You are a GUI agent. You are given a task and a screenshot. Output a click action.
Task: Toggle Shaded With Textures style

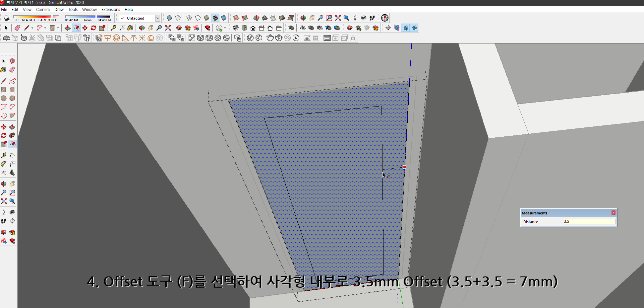pos(215,18)
